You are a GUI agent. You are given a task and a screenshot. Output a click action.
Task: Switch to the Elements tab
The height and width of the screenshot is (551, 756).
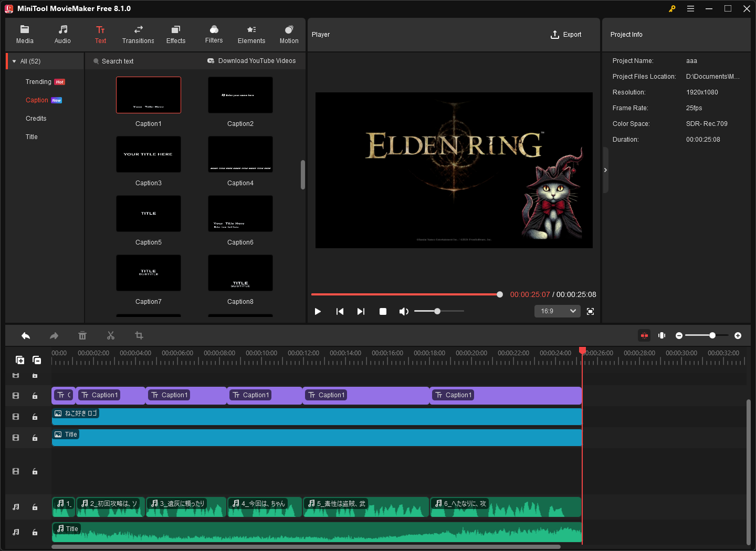251,35
